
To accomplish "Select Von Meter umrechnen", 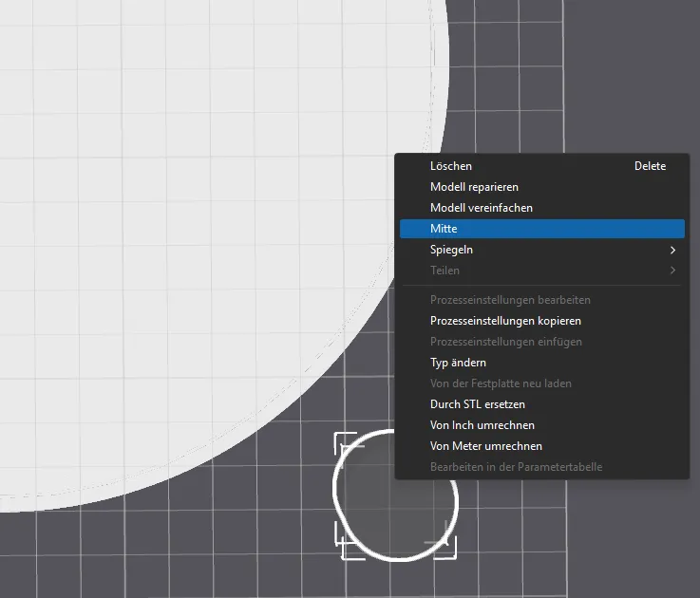I will pyautogui.click(x=542, y=446).
